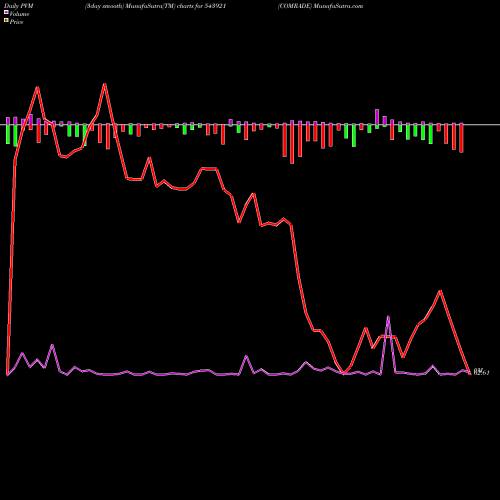Click the Price legend color swatch
Image resolution: width=500 pixels, height=500 pixels.
[x=6, y=20]
